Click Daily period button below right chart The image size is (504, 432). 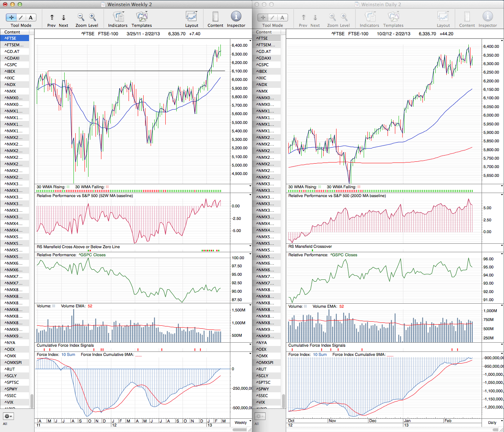[492, 422]
